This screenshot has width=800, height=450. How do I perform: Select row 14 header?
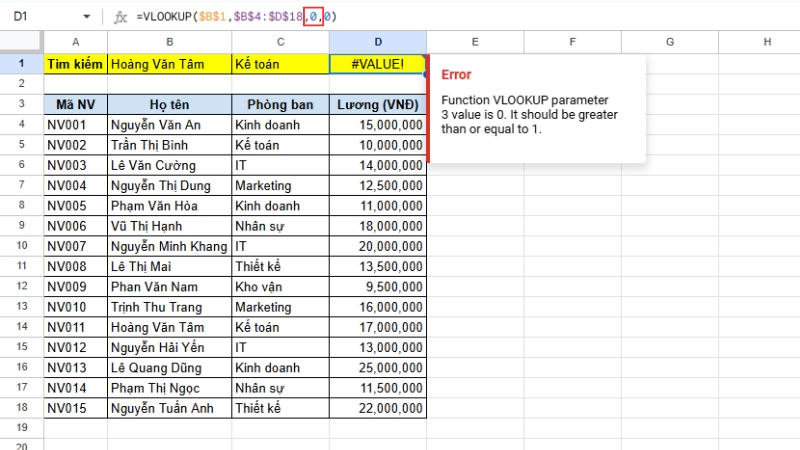(x=21, y=327)
